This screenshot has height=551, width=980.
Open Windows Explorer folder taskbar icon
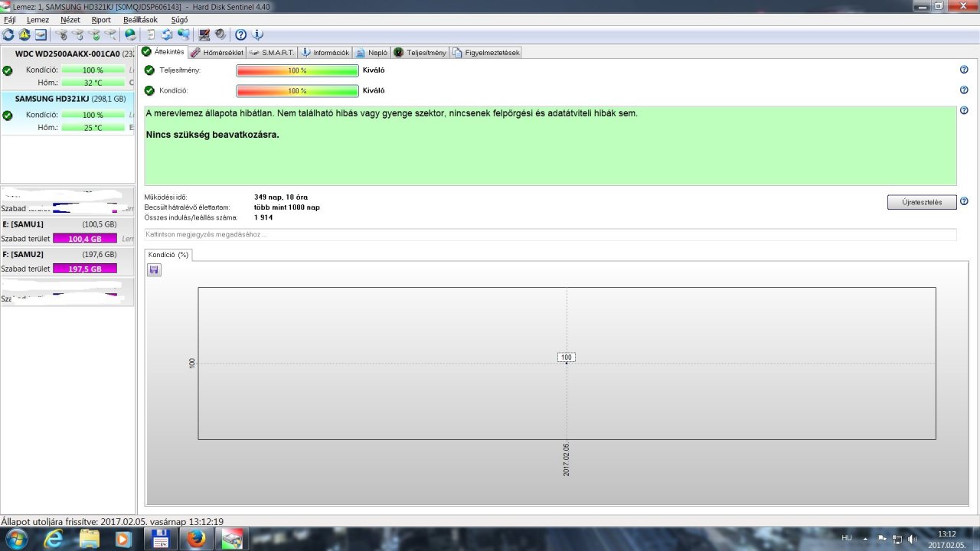[x=89, y=539]
